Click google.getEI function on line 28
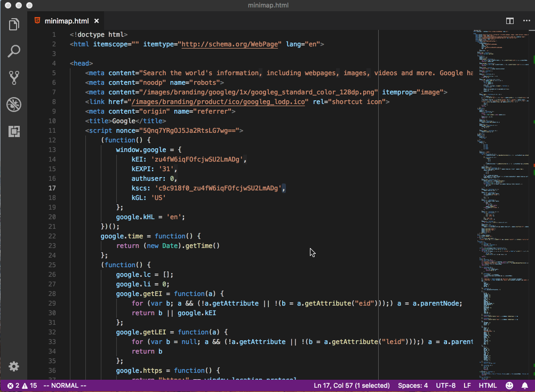This screenshot has height=392, width=535. (x=170, y=294)
